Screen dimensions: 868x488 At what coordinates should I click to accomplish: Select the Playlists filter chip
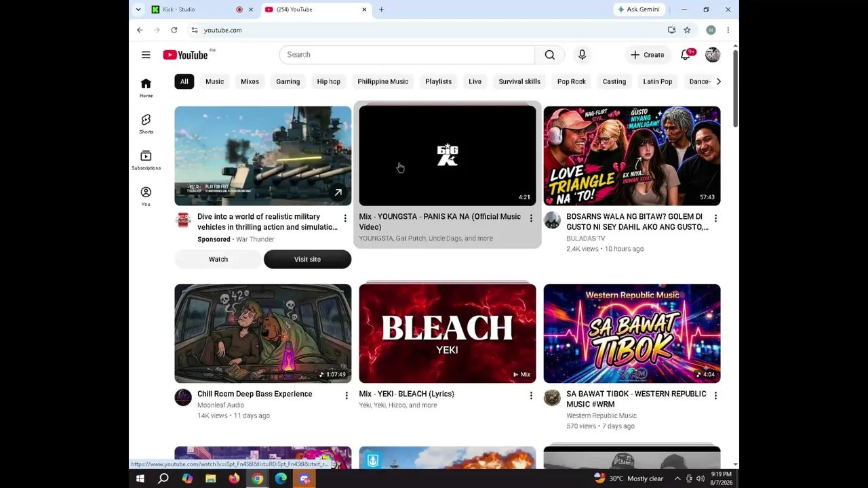click(438, 81)
